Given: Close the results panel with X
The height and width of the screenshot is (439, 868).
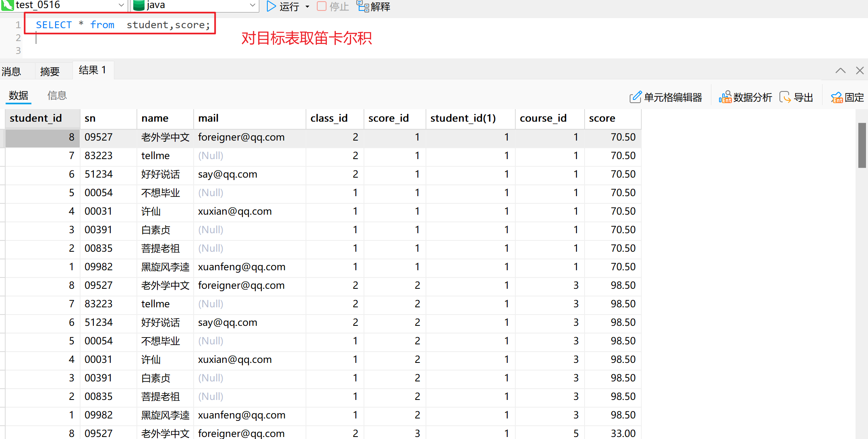Looking at the screenshot, I should (860, 70).
